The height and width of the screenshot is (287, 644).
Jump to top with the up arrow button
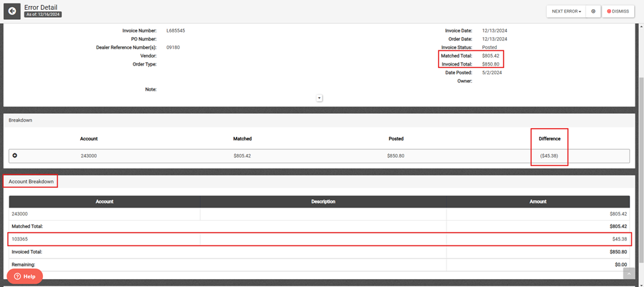click(x=629, y=273)
